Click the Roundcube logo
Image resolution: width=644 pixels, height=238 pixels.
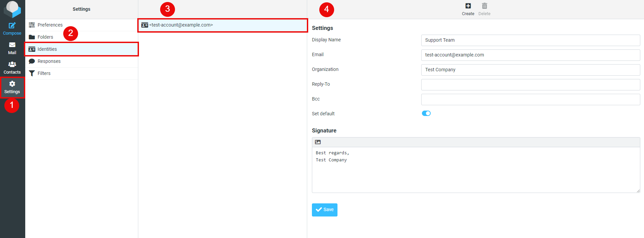12,9
